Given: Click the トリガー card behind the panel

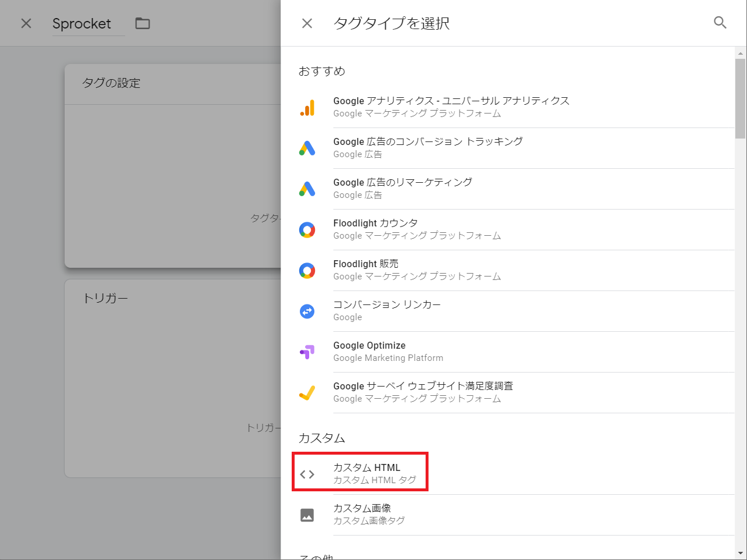Looking at the screenshot, I should [x=173, y=378].
